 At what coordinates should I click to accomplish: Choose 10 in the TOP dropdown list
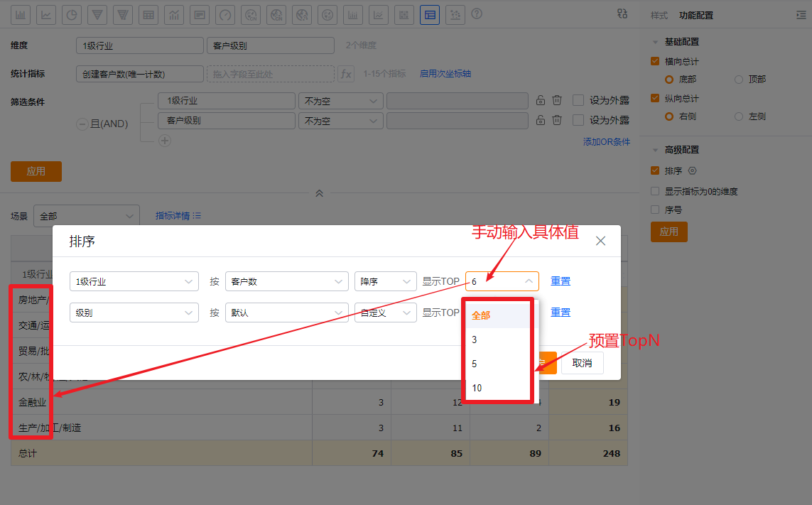pos(498,388)
